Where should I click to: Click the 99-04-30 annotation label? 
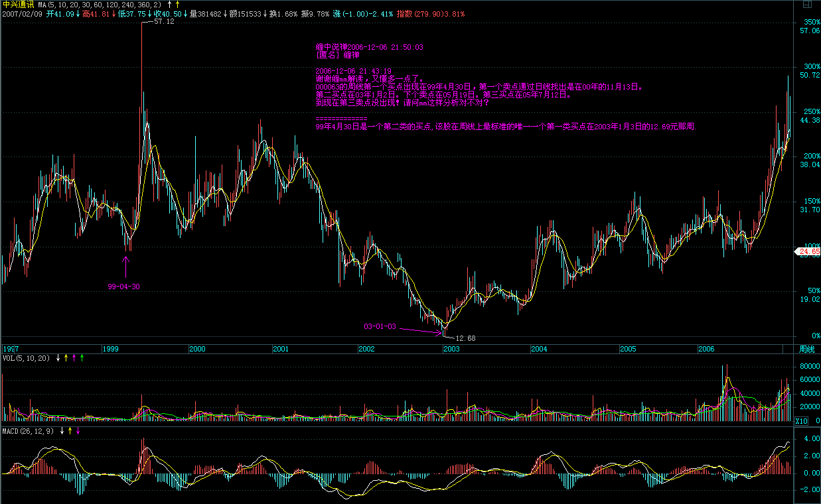123,286
